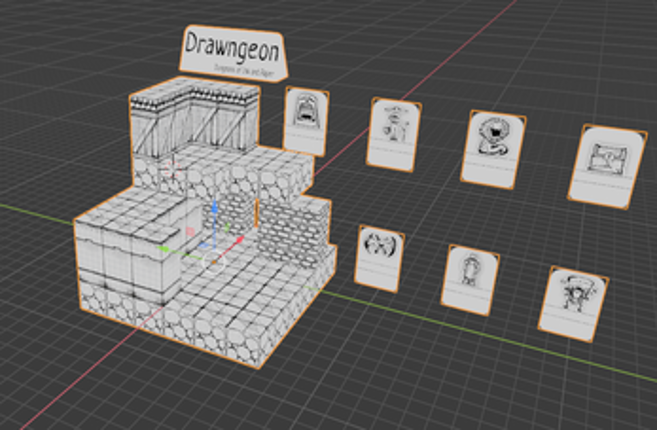Select the lion-headed serpent card
Image resolution: width=657 pixels, height=430 pixels.
pyautogui.click(x=493, y=150)
